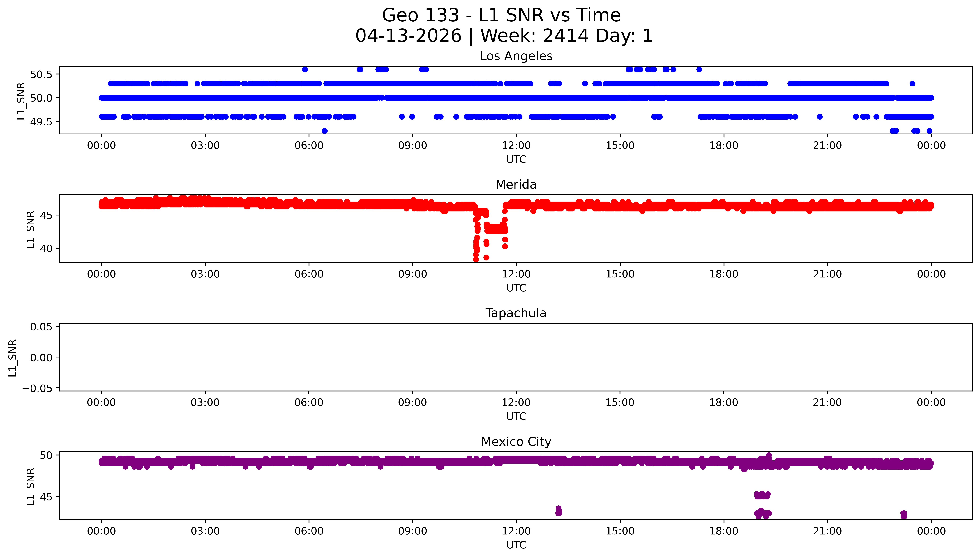The image size is (980, 558).
Task: Click the 03:00 tick label under the Tapachula plot
Action: 205,403
